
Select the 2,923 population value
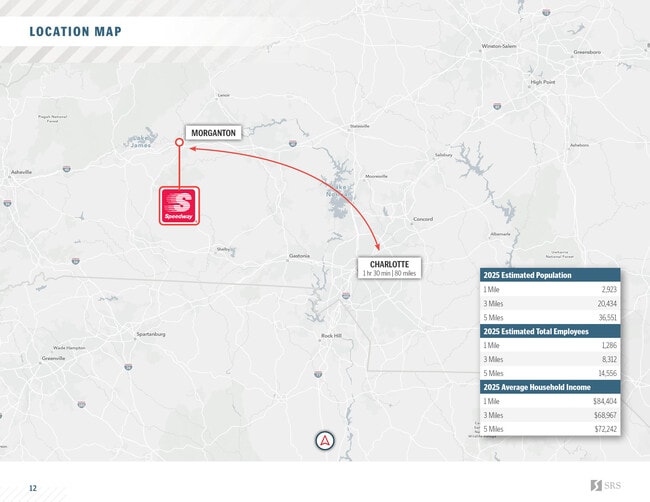pyautogui.click(x=608, y=289)
